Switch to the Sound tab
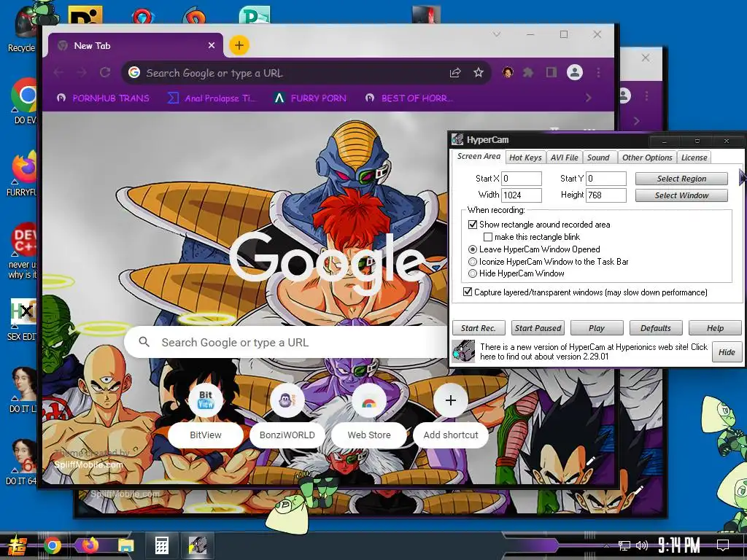 [598, 157]
